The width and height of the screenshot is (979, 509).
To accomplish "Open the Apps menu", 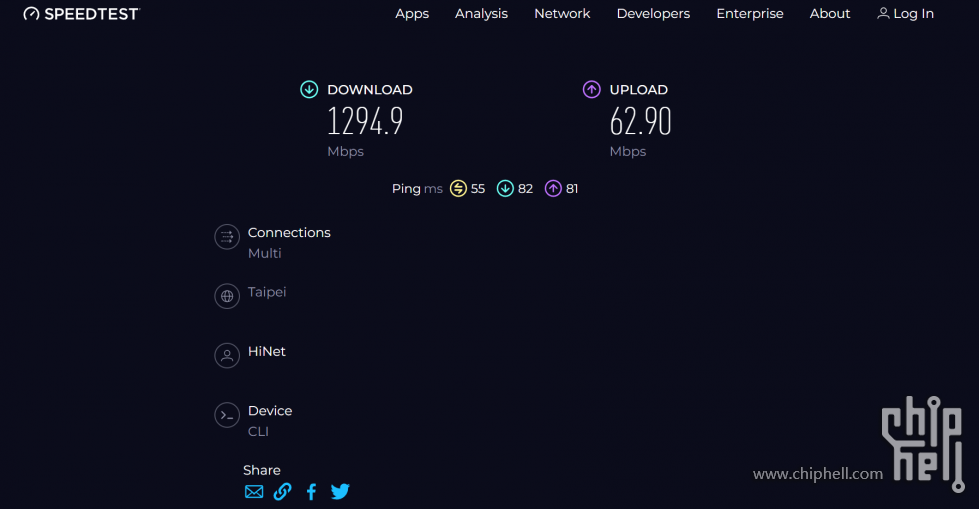I will [x=412, y=14].
